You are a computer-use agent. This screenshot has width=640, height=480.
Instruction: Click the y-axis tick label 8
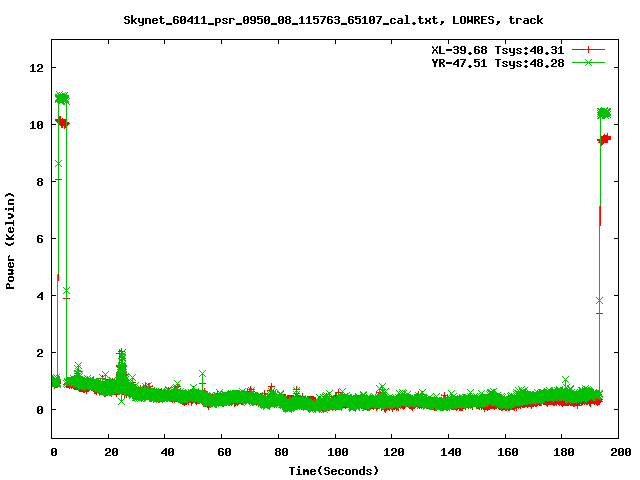coord(40,182)
